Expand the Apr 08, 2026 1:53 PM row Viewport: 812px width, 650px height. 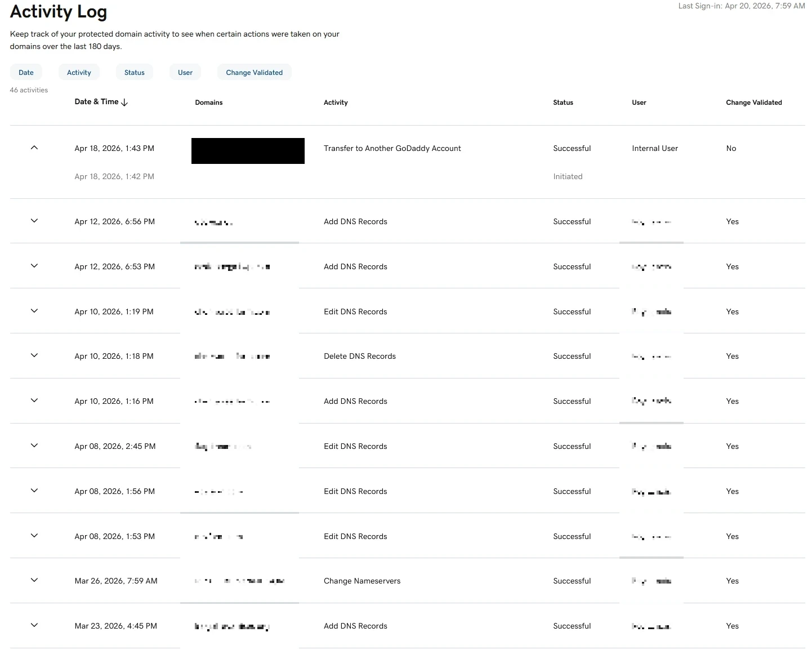34,536
